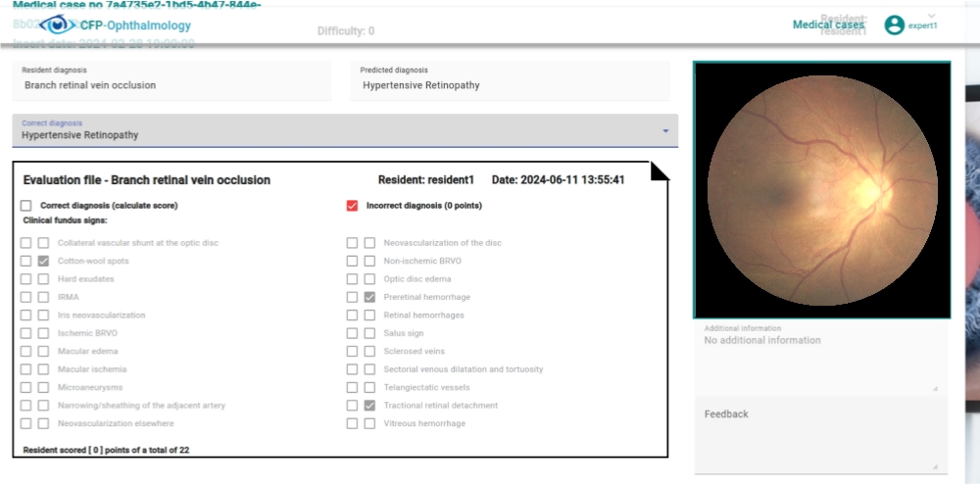The width and height of the screenshot is (980, 486).
Task: Click the 'Neovascularization of the disc' label
Action: (x=443, y=243)
